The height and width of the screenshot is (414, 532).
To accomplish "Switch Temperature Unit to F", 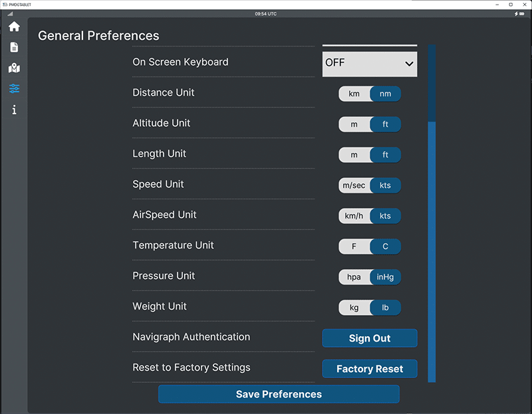I will pos(354,247).
